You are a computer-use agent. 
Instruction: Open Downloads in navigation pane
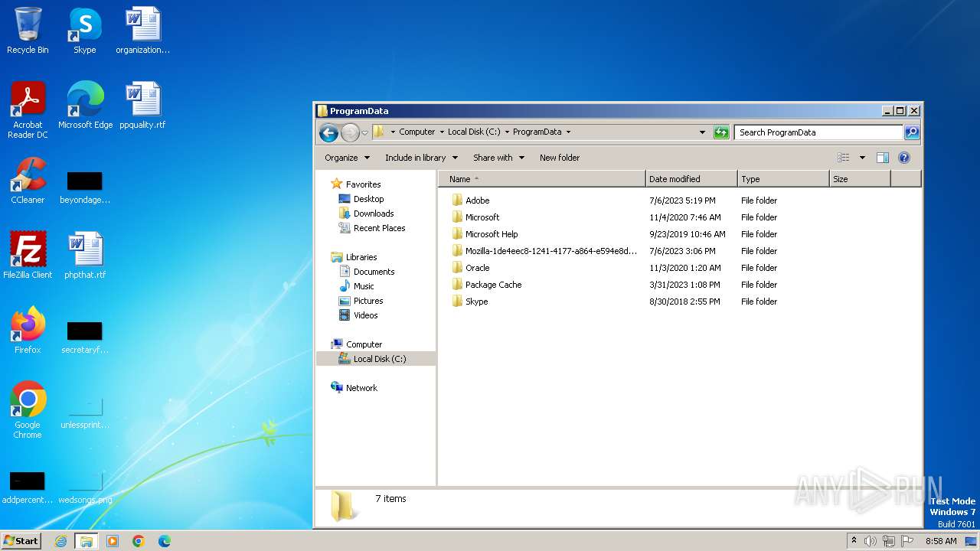(374, 214)
